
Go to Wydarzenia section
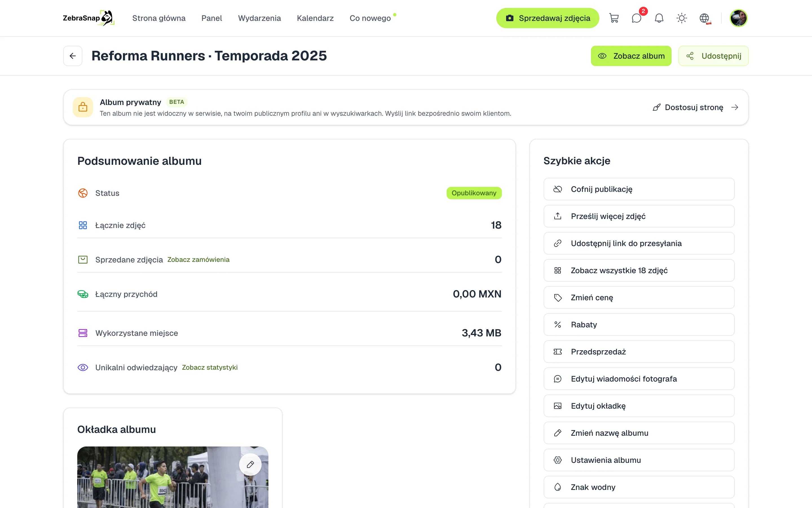[x=259, y=18]
